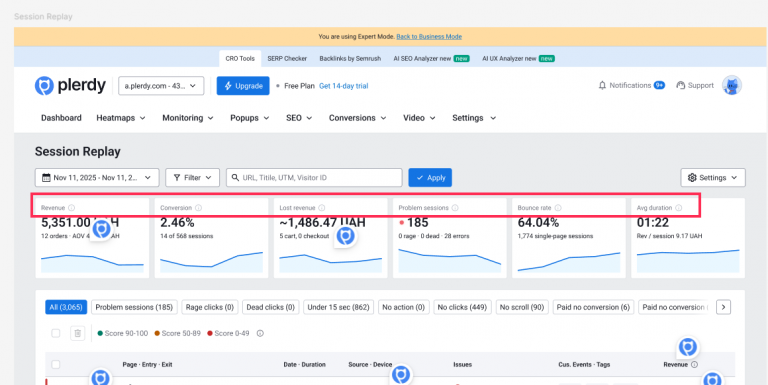Select Problem sessions (185) chip
The width and height of the screenshot is (768, 385).
click(134, 307)
